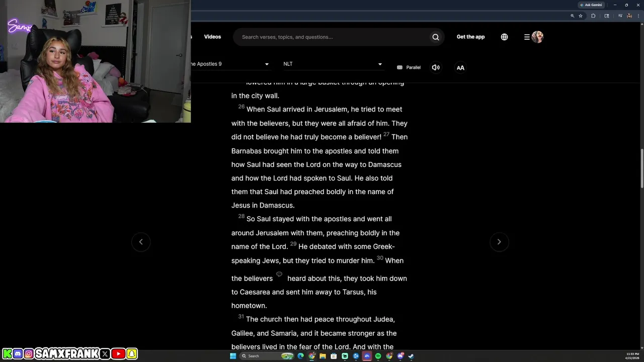Click verse number 27

386,134
